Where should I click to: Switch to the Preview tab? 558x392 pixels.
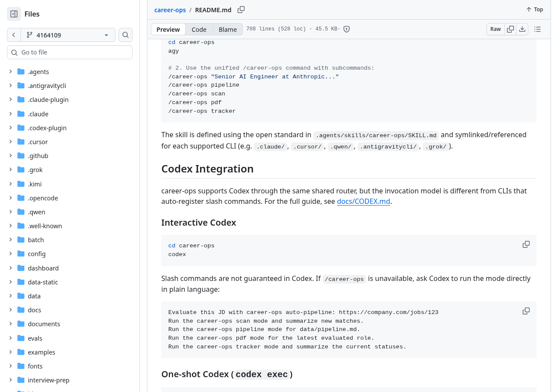pos(168,29)
